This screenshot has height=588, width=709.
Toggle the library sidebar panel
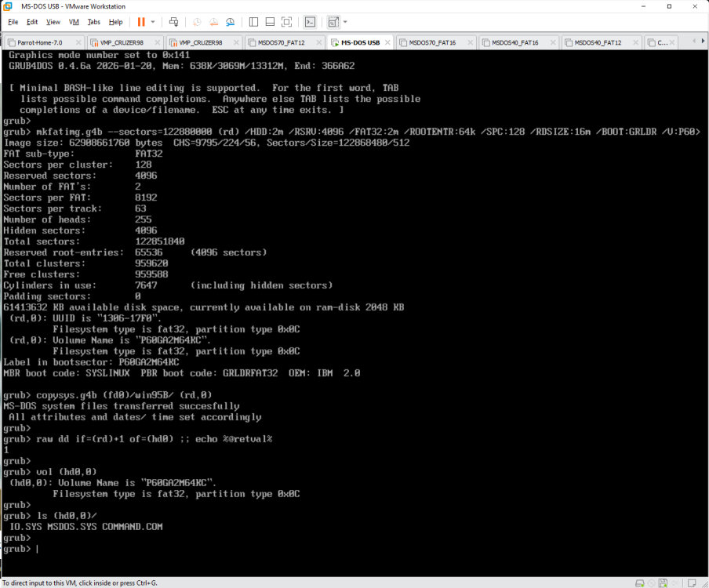pos(253,22)
